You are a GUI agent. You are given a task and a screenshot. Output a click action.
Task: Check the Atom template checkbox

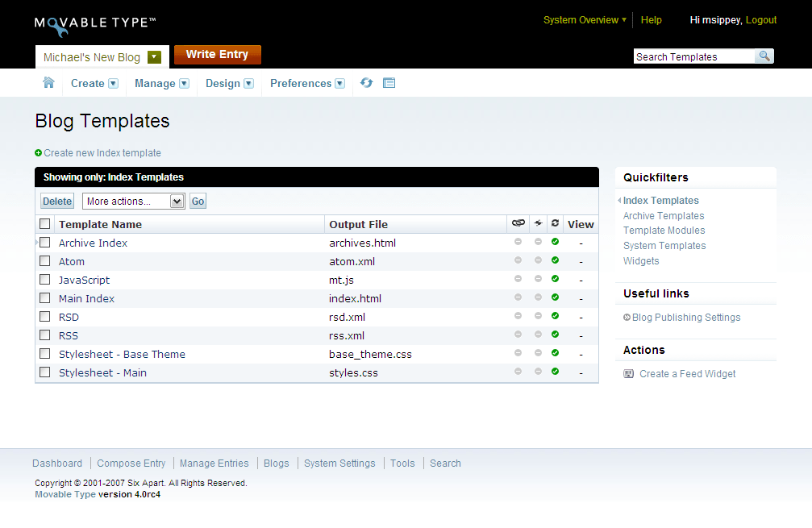pos(45,261)
